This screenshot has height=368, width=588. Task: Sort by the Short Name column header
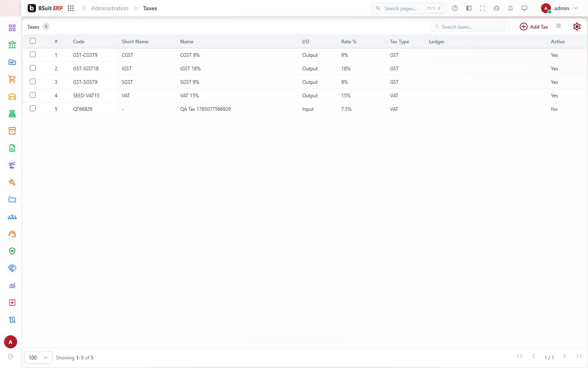[135, 42]
